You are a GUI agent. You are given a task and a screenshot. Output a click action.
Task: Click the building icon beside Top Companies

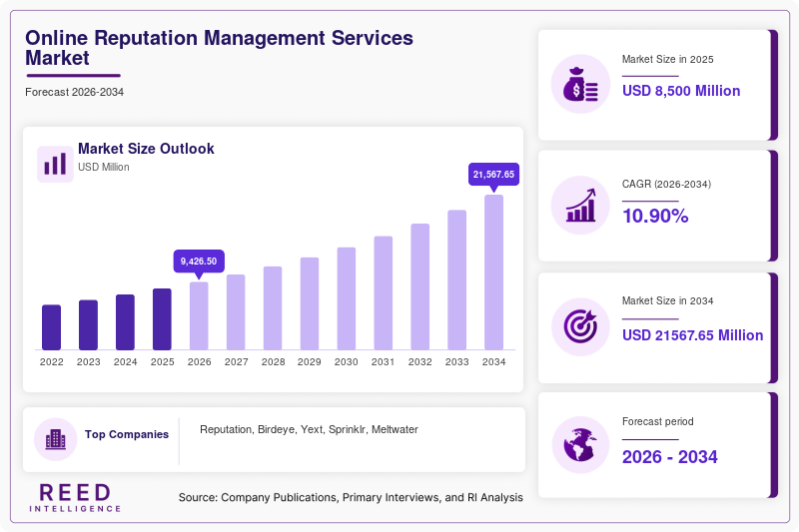(56, 439)
